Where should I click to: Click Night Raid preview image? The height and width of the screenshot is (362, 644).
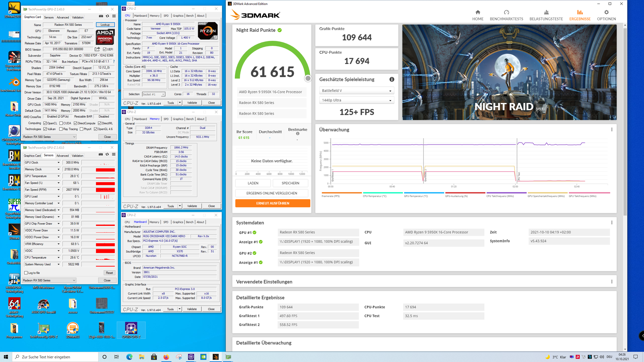tap(509, 72)
